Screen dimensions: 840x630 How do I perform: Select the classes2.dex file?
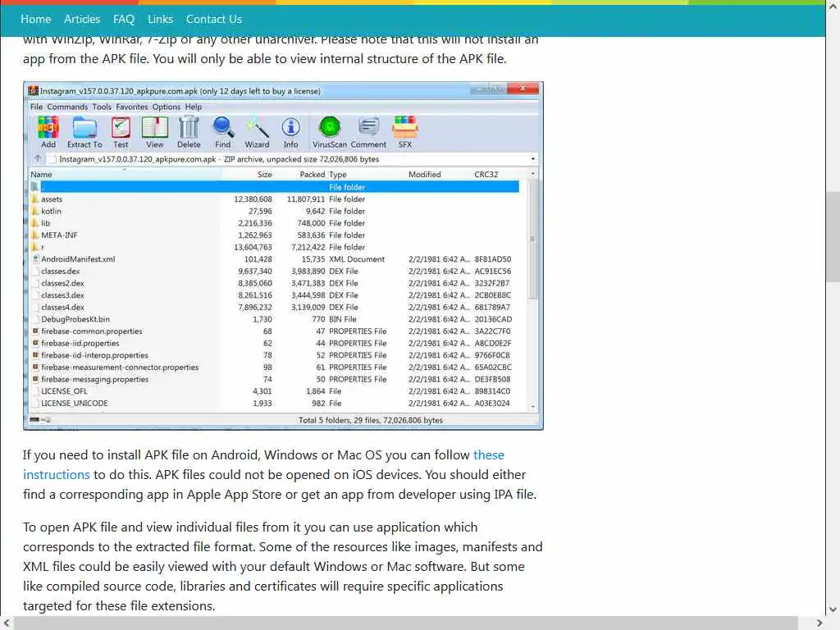point(274,283)
